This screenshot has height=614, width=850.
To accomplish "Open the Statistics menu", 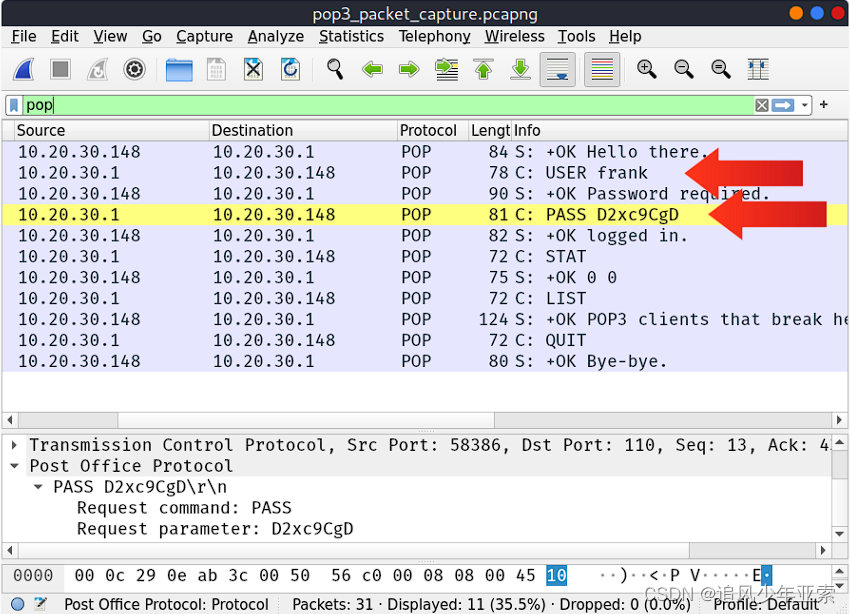I will coord(351,36).
